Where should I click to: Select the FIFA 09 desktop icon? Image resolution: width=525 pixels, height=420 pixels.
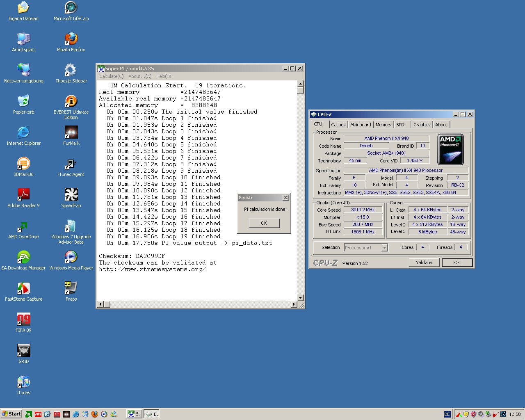[23, 323]
